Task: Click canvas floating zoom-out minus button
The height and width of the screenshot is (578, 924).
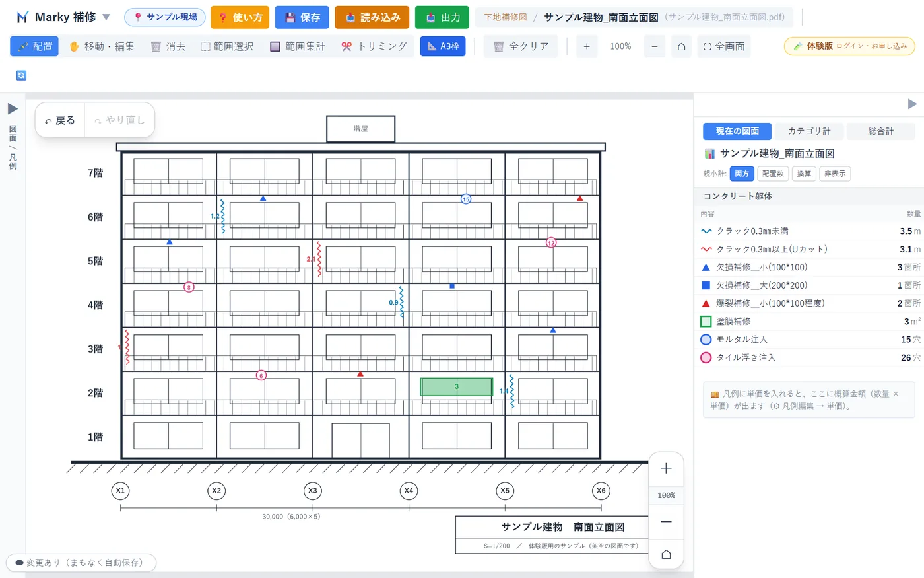Action: (x=666, y=522)
